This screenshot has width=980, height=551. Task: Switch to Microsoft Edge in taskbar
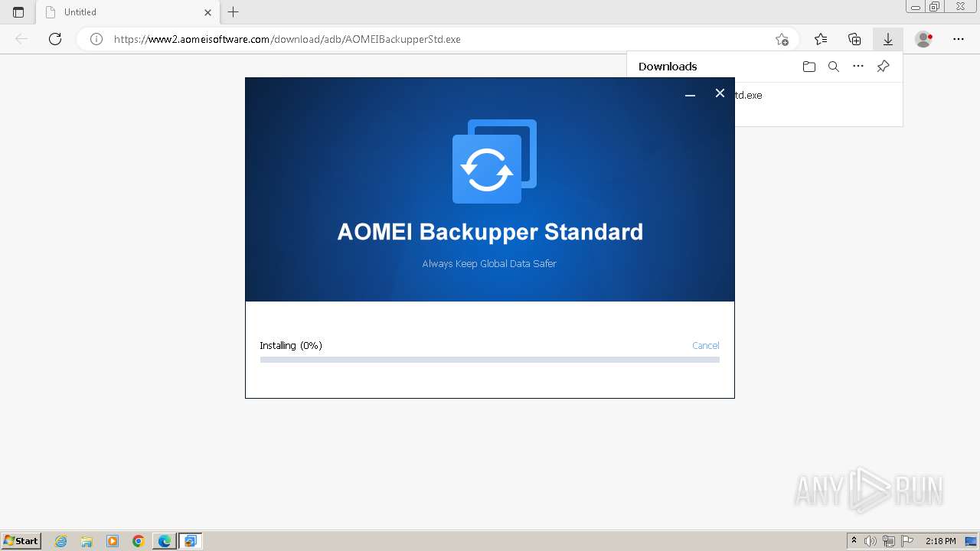165,541
